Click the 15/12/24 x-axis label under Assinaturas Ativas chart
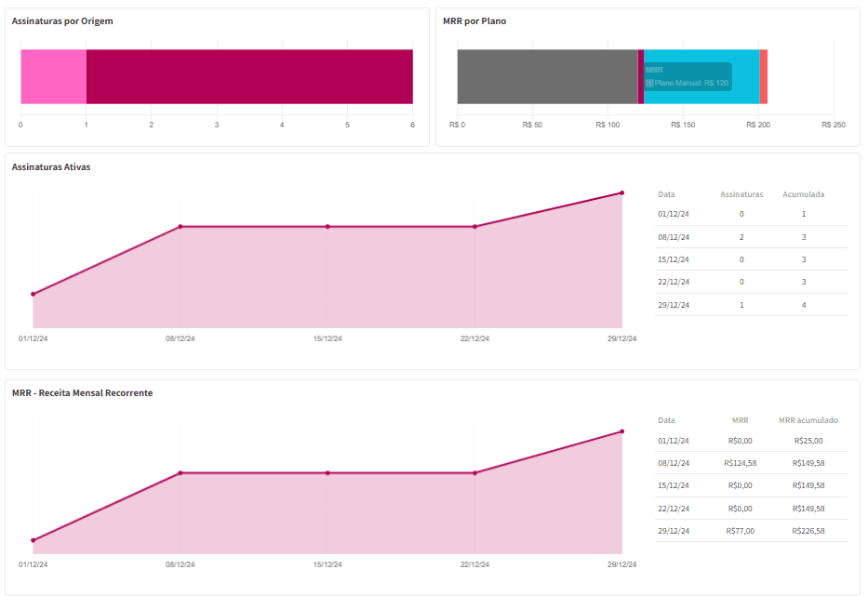 point(327,338)
